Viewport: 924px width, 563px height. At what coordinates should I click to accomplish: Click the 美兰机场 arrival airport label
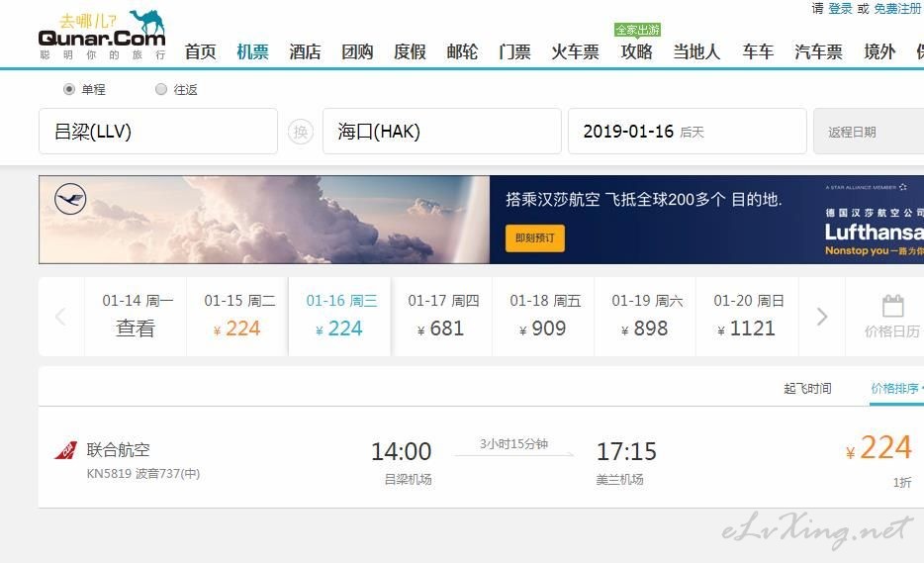coord(619,479)
